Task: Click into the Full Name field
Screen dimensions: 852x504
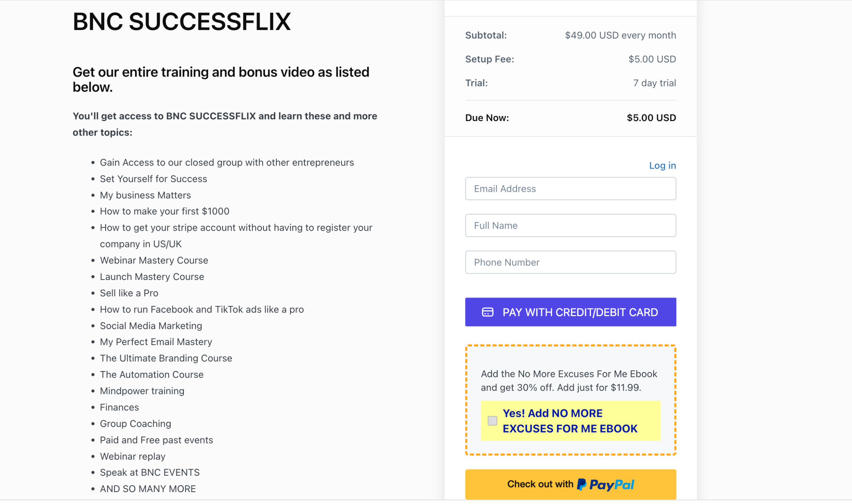Action: (x=570, y=225)
